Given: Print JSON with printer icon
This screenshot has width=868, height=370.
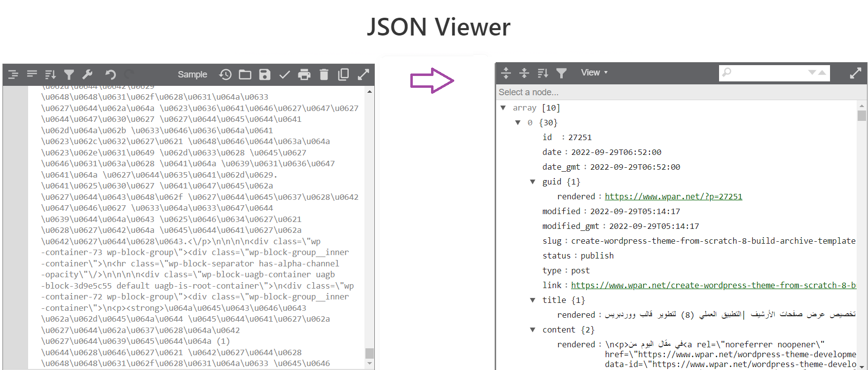Looking at the screenshot, I should [304, 74].
